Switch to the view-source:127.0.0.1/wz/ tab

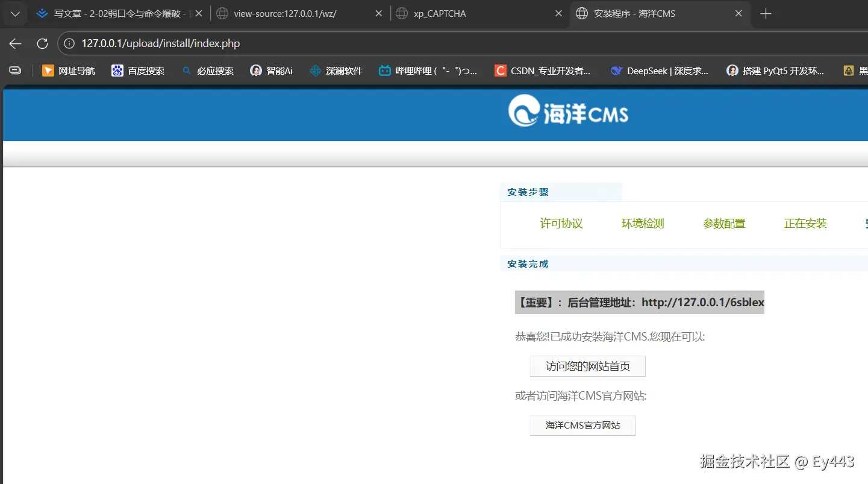tap(299, 14)
